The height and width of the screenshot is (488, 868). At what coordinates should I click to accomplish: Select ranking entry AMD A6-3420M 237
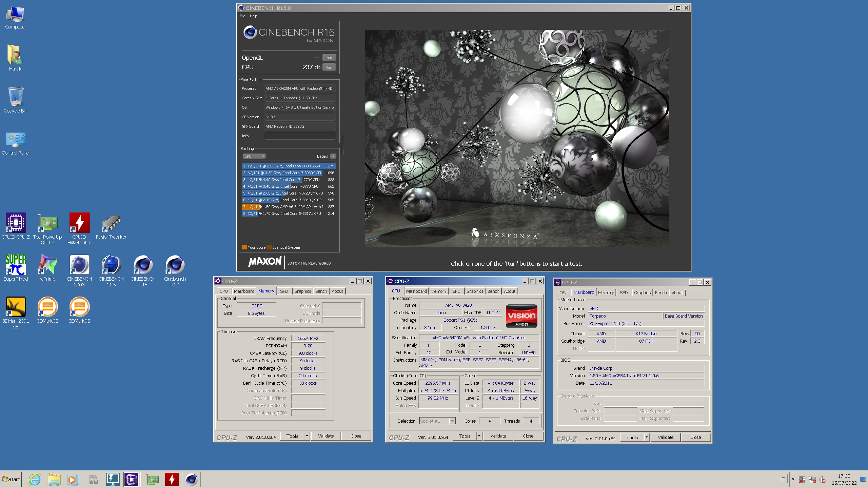289,207
